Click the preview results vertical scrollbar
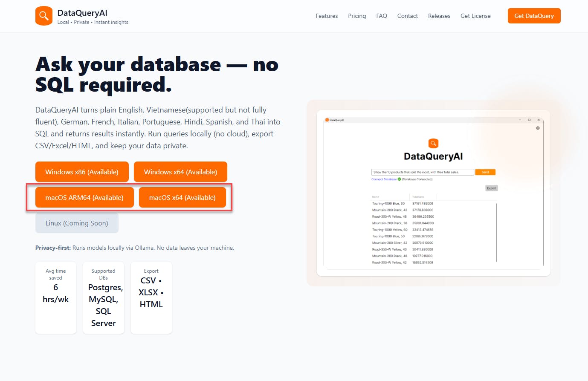Screen dimensions: 588x381 click(497, 233)
